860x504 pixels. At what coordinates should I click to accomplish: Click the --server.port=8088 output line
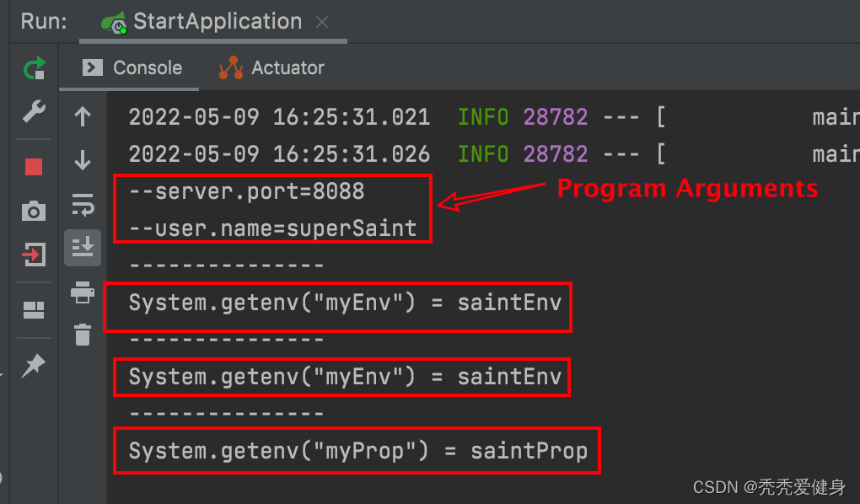pos(247,191)
